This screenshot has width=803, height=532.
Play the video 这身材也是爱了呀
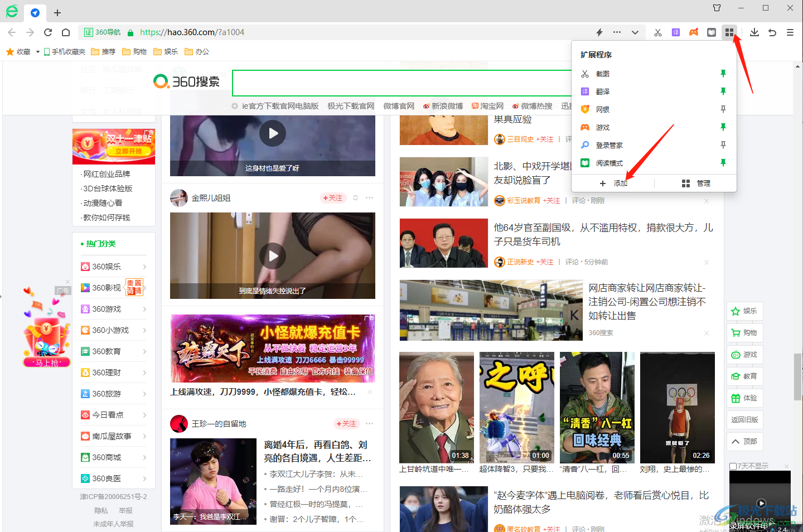(273, 133)
